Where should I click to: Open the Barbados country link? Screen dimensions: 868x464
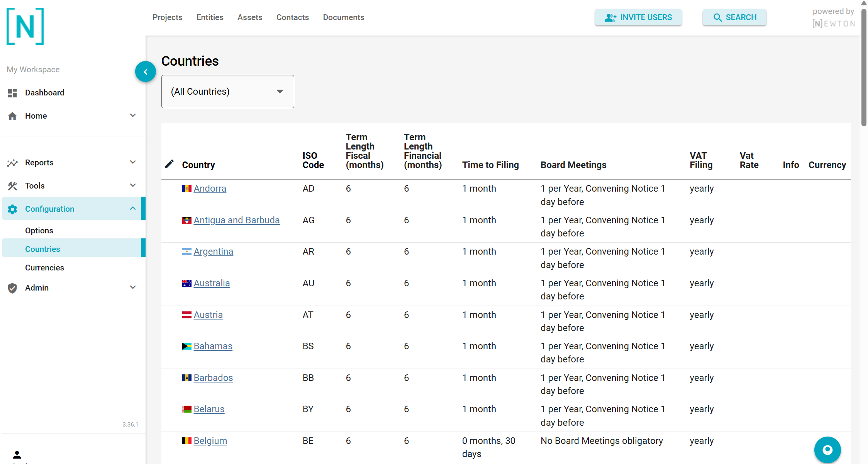pos(214,378)
